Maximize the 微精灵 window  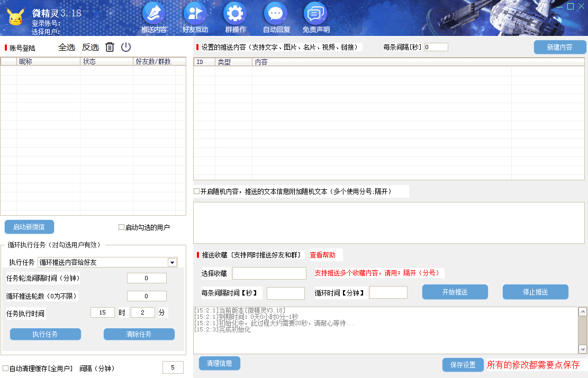(571, 6)
